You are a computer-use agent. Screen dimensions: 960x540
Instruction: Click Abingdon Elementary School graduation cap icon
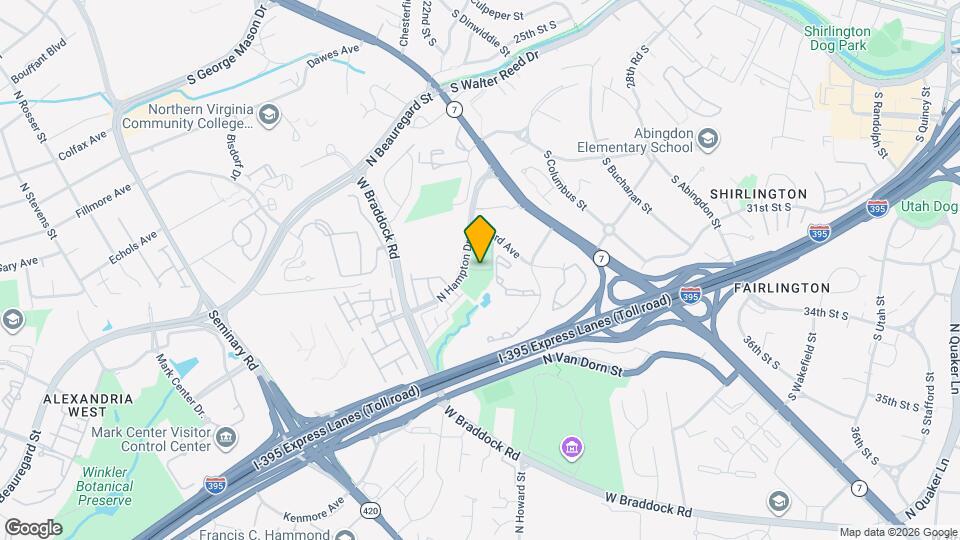click(x=707, y=139)
